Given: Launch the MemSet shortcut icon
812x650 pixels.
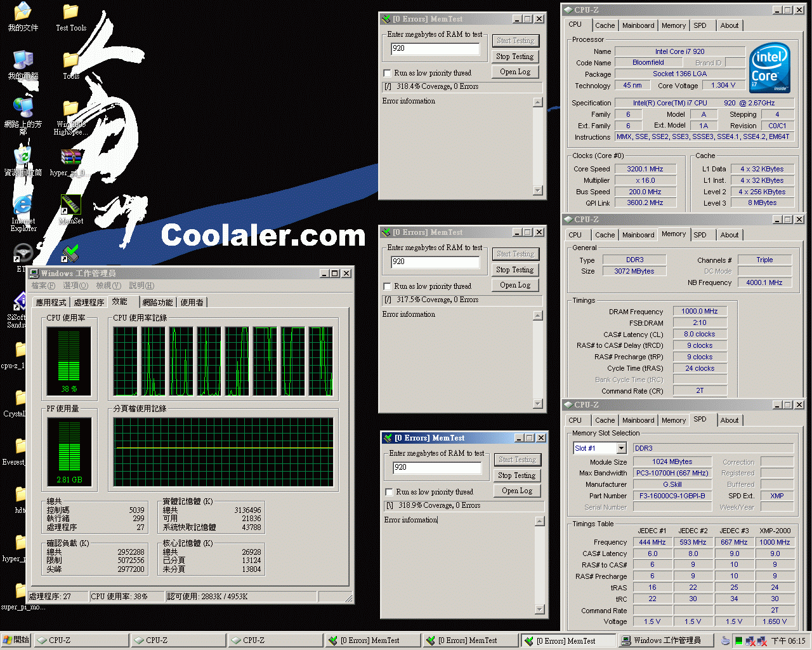Looking at the screenshot, I should pos(70,204).
